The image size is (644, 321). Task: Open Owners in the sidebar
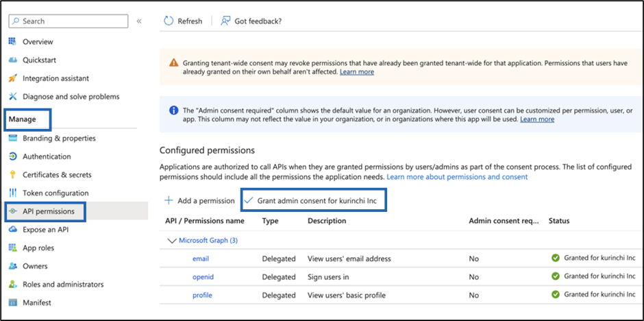click(35, 266)
